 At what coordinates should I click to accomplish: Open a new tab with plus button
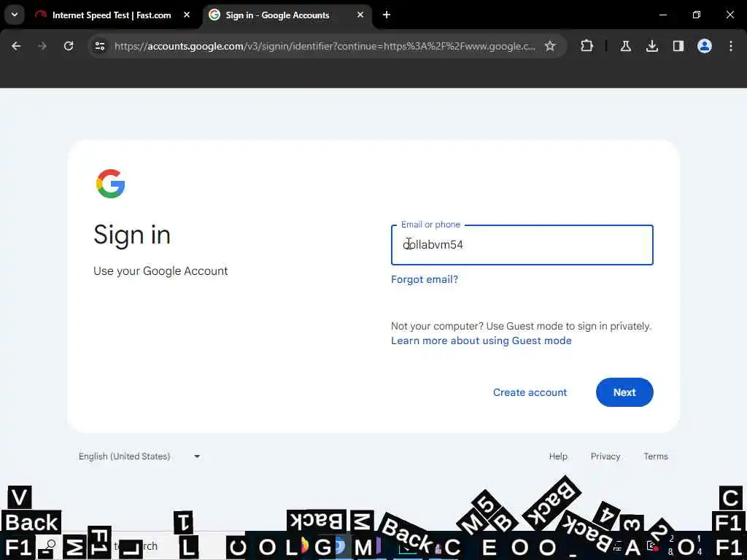pos(387,15)
